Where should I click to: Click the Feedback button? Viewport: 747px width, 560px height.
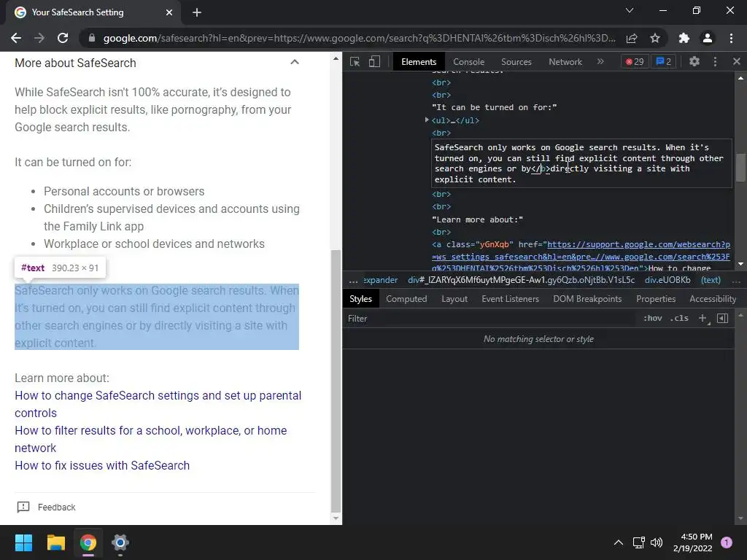tap(46, 507)
